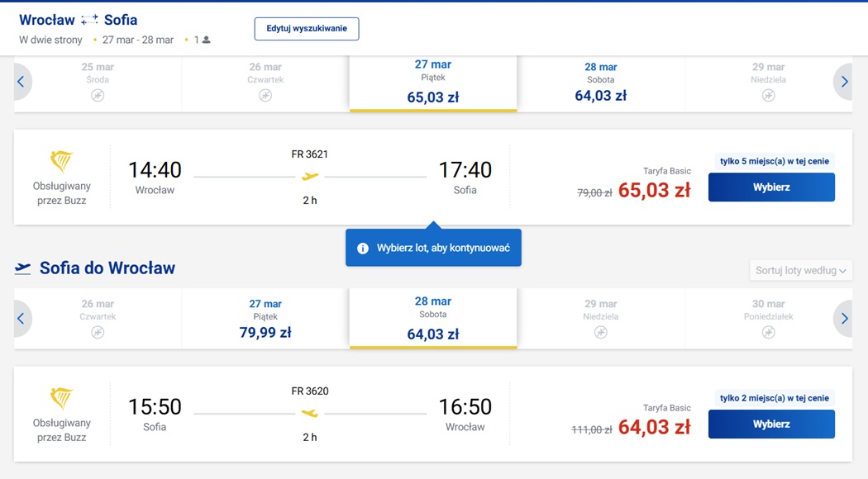Image resolution: width=868 pixels, height=479 pixels.
Task: Click plane icon beside 'Sofia do Wrocław' heading
Action: point(22,268)
